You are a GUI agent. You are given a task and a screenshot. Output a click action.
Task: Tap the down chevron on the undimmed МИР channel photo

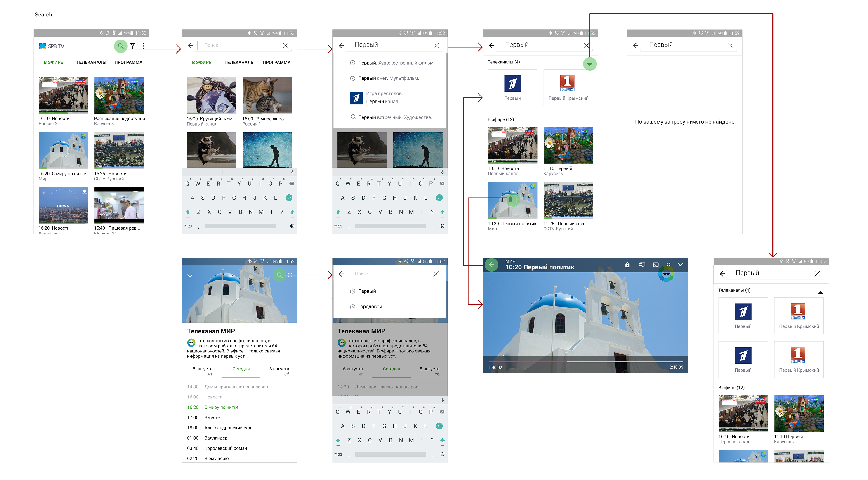coord(190,276)
